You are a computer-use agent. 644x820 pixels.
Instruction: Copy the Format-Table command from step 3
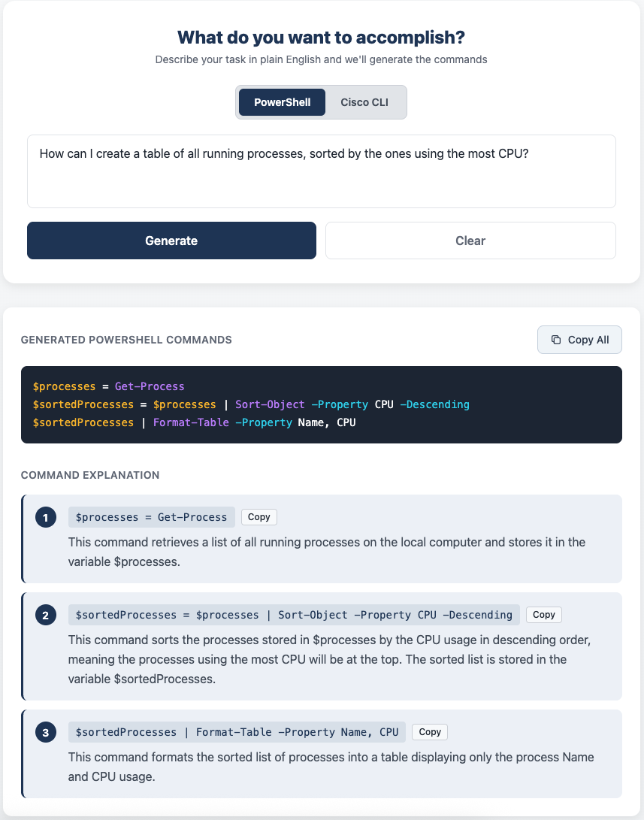point(429,731)
